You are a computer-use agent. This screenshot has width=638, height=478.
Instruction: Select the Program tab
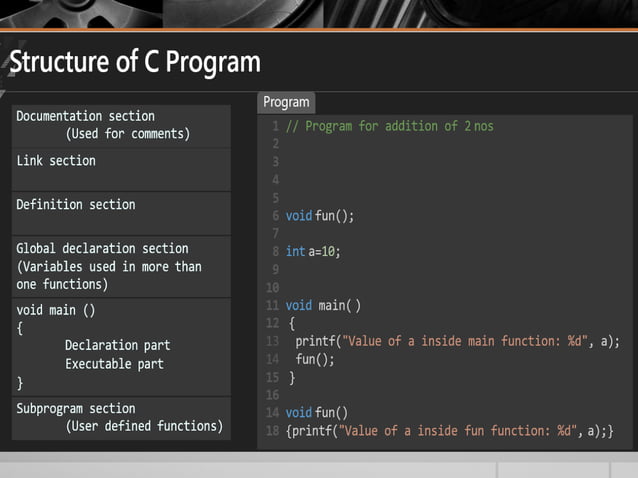pyautogui.click(x=286, y=102)
